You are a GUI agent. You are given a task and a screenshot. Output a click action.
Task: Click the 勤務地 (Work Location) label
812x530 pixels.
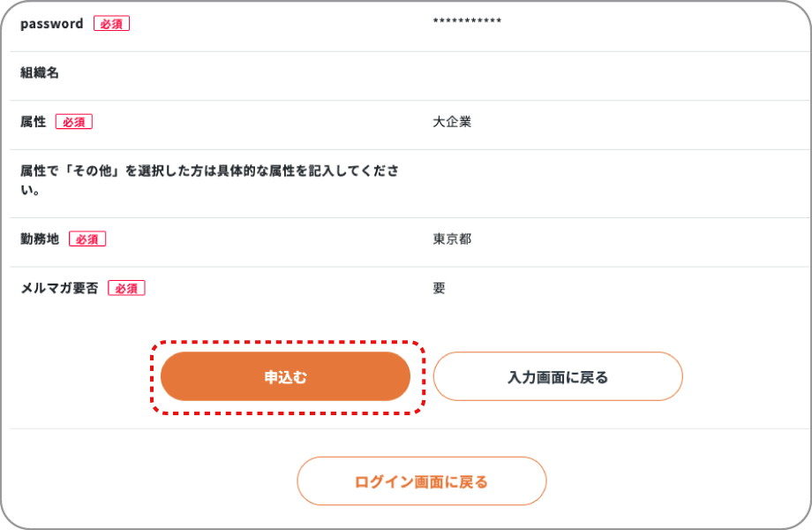(38, 238)
